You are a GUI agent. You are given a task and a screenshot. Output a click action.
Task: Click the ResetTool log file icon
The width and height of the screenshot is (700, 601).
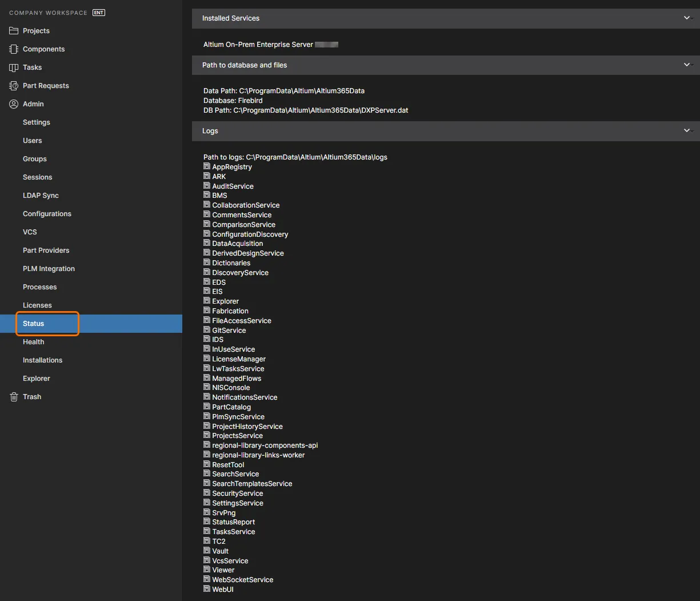[x=207, y=464]
